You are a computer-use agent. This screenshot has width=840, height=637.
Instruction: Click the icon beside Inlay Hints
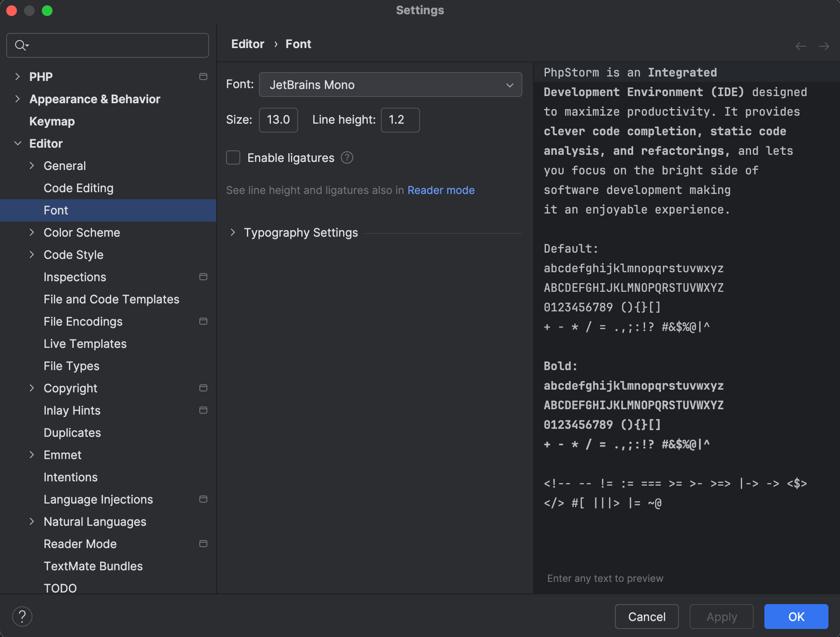point(203,410)
